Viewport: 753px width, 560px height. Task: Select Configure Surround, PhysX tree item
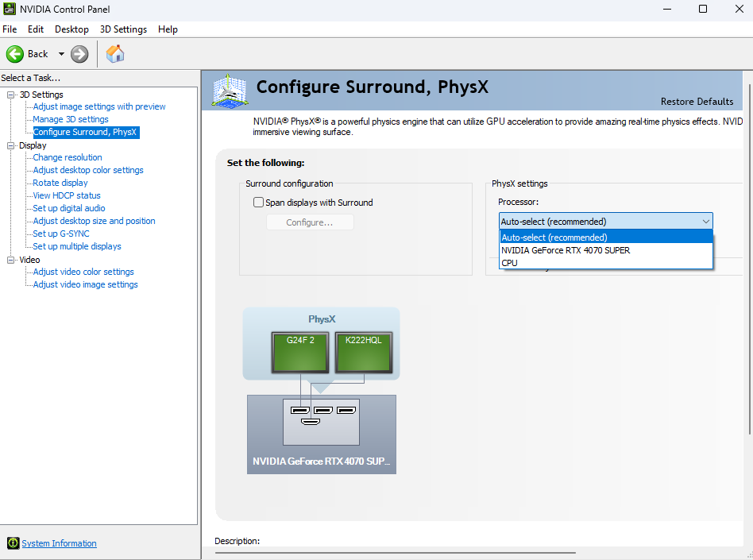click(85, 132)
